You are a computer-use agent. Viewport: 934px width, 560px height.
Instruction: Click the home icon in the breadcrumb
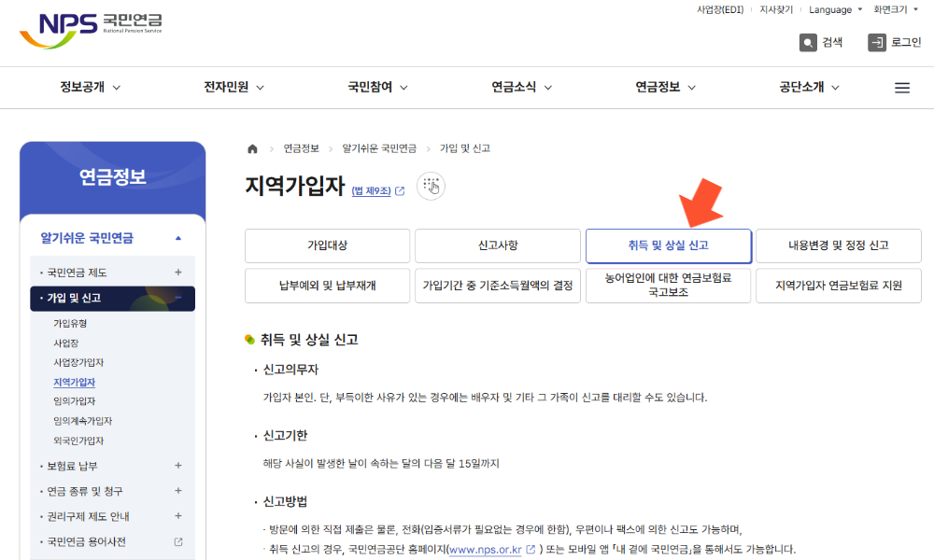(250, 147)
